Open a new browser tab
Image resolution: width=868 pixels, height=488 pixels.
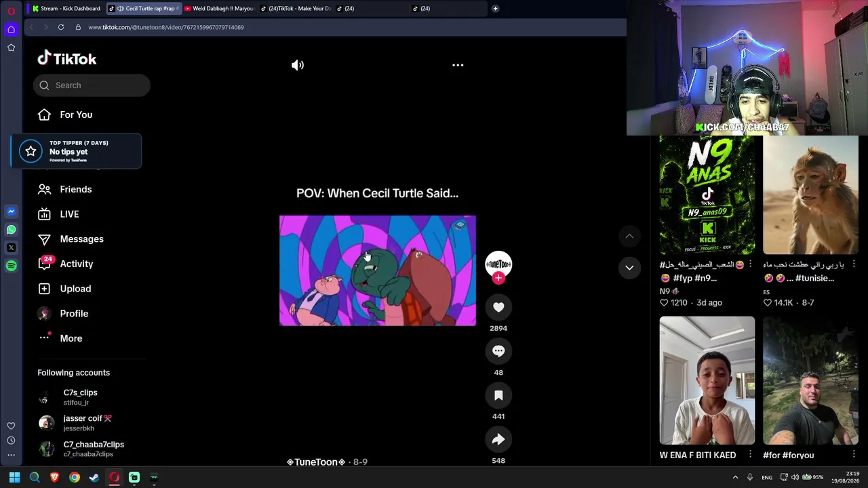tap(496, 9)
